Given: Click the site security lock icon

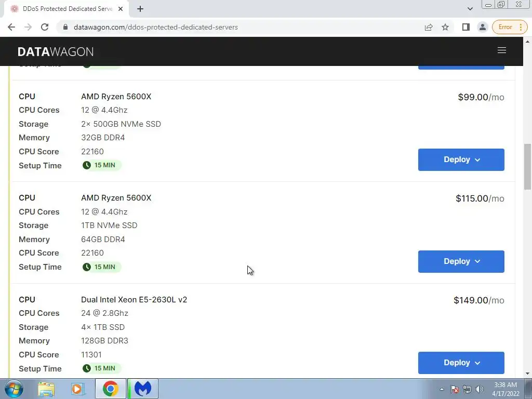Looking at the screenshot, I should tap(65, 27).
